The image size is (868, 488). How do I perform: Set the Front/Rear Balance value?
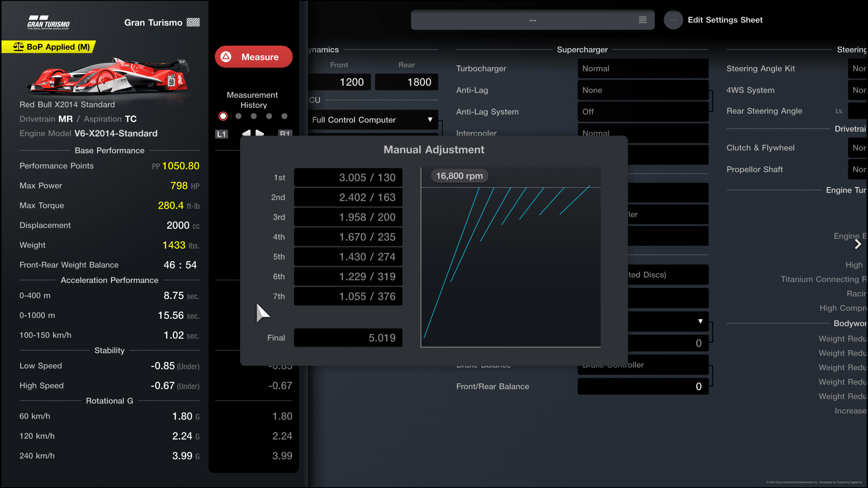[643, 386]
